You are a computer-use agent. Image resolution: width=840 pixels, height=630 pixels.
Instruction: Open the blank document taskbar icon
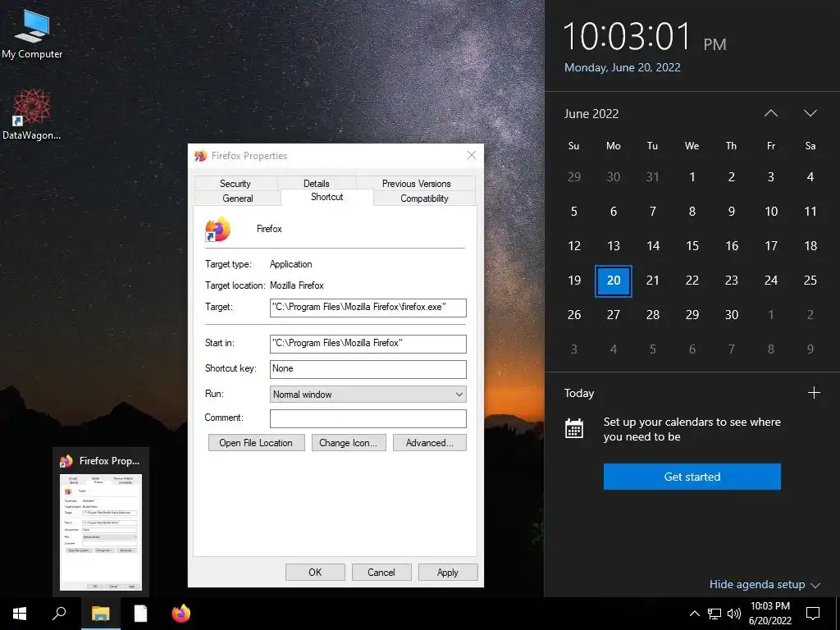(x=140, y=614)
